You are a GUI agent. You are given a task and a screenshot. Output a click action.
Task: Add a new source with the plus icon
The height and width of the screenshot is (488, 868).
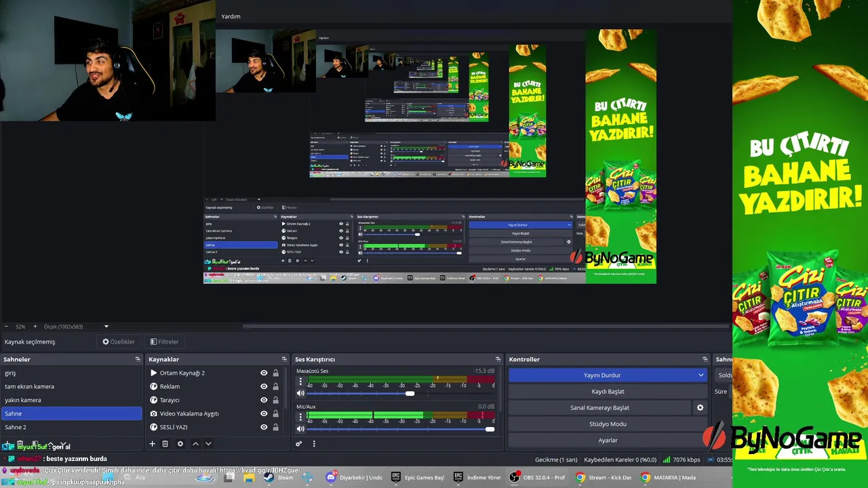pyautogui.click(x=152, y=444)
